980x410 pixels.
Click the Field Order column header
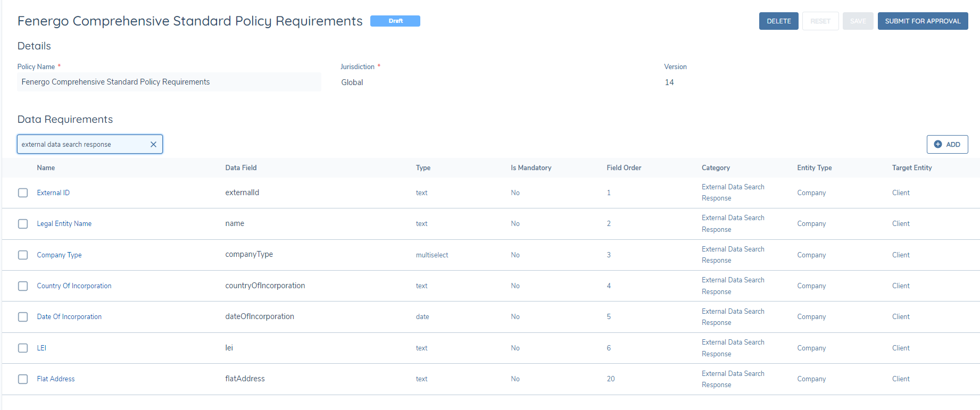(624, 168)
